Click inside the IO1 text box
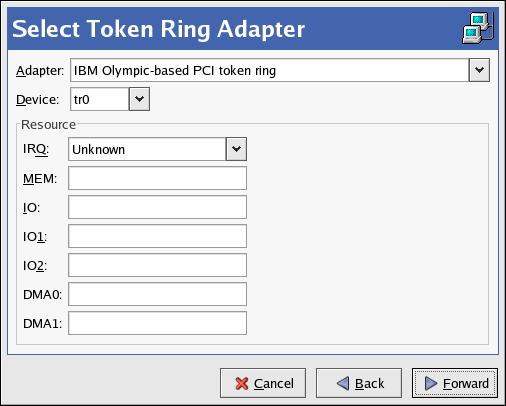This screenshot has height=406, width=506. (x=157, y=236)
